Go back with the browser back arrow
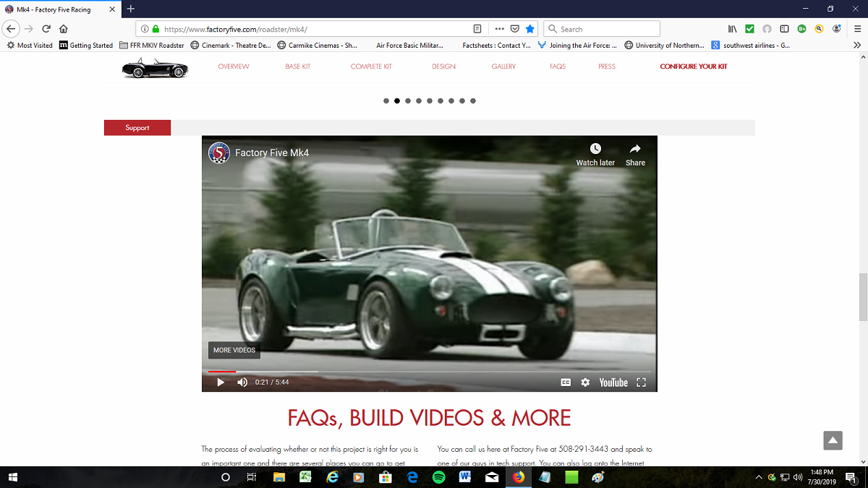This screenshot has height=488, width=868. [11, 29]
